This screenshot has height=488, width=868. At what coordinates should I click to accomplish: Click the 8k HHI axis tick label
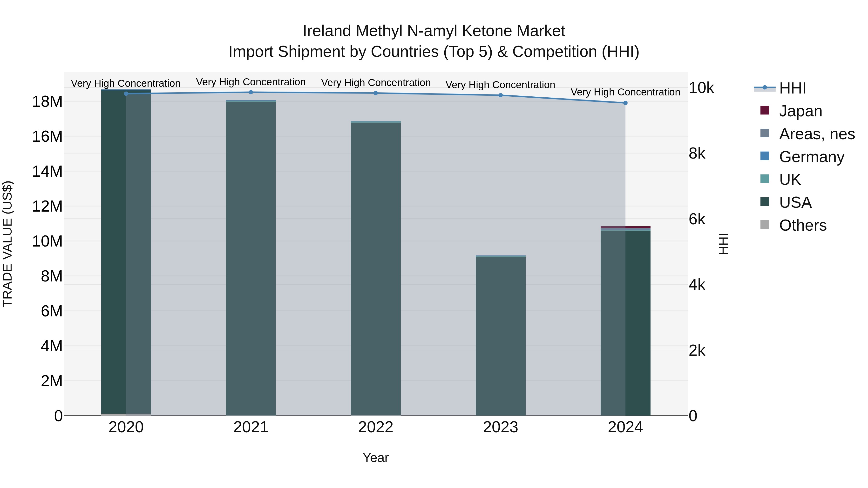coord(697,154)
